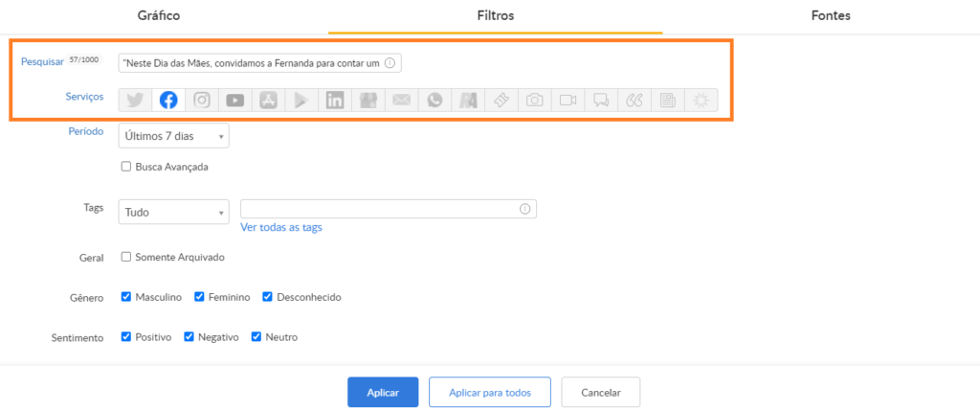
Task: Toggle the Facebook service filter
Action: [x=168, y=100]
